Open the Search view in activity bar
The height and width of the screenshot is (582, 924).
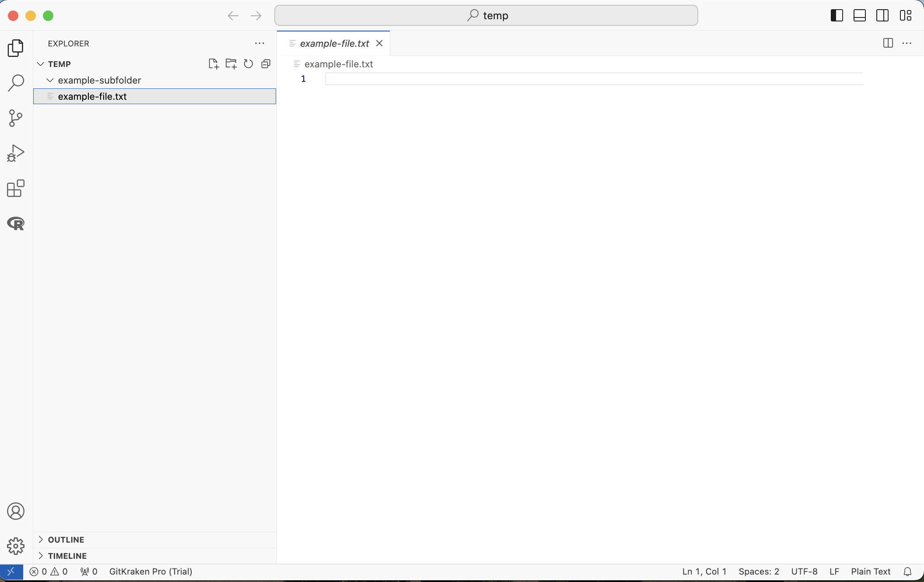[x=16, y=83]
